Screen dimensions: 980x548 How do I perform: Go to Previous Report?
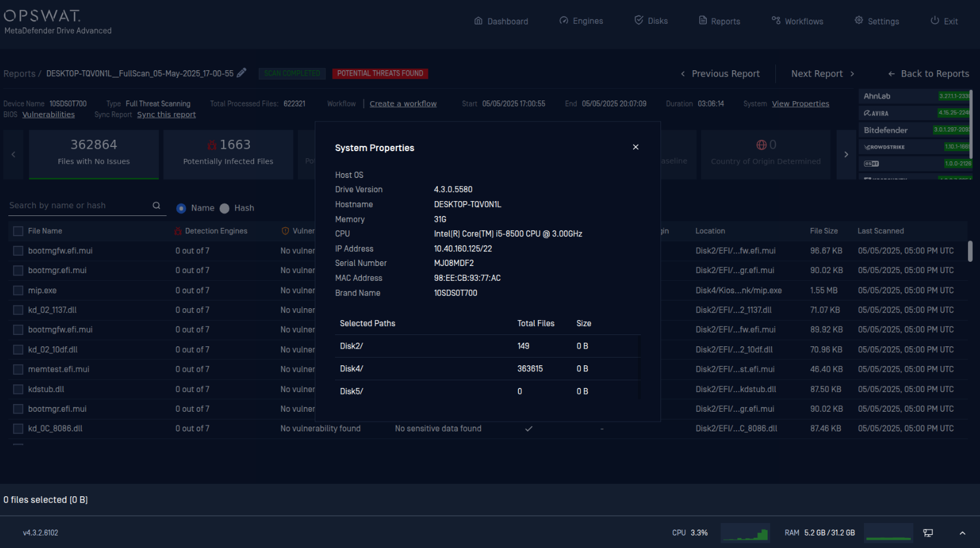(x=720, y=74)
